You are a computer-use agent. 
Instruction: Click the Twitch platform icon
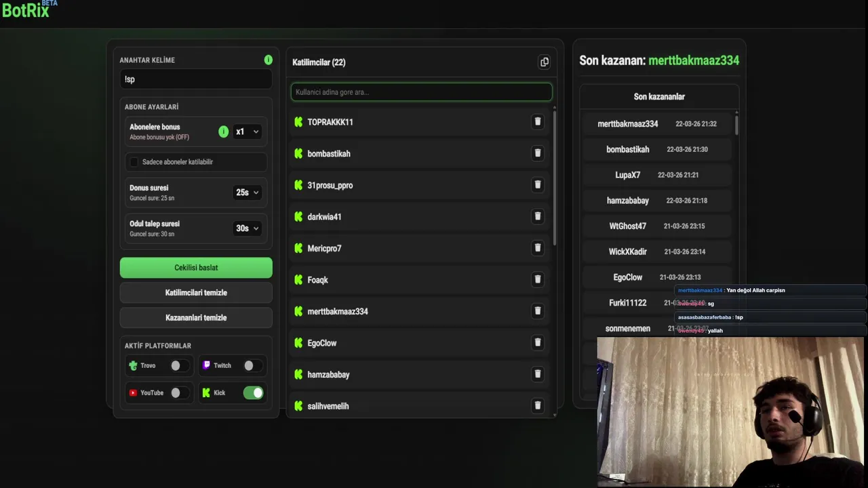tap(207, 365)
